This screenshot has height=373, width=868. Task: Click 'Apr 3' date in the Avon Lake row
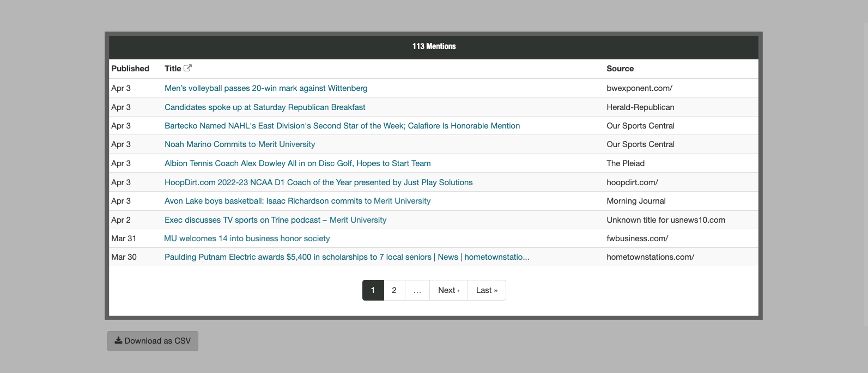[x=121, y=201]
